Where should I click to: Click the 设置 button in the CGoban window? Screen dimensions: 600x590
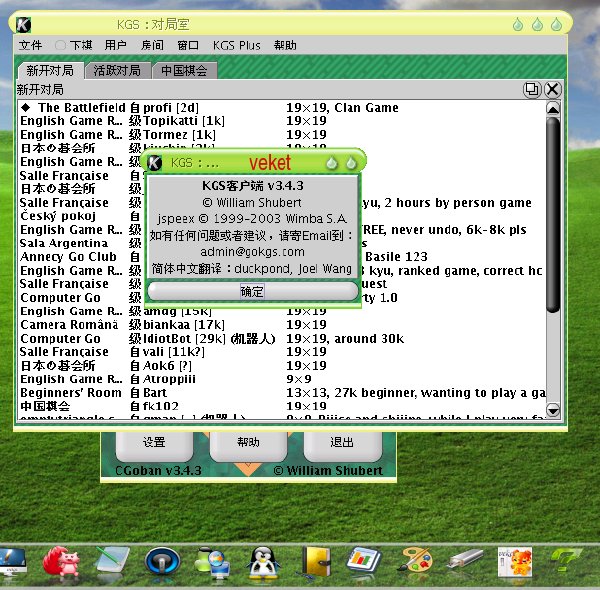point(154,443)
